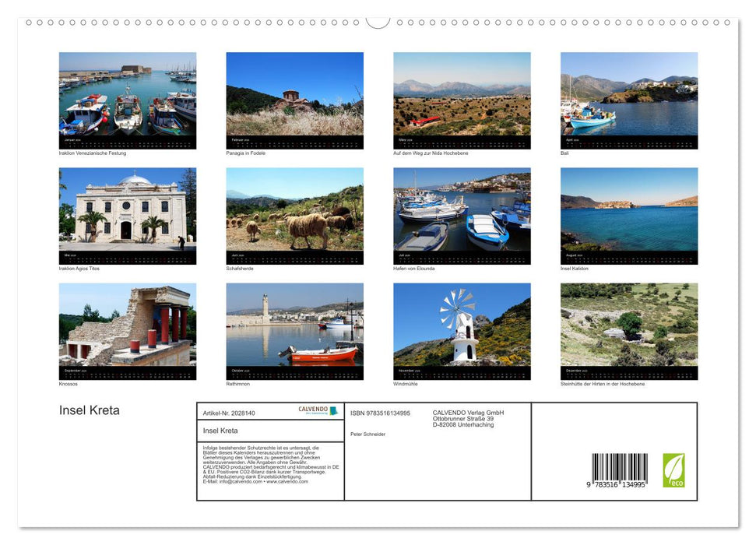756x545 pixels.
Task: Select the Insel Kalidon August image
Action: (629, 214)
